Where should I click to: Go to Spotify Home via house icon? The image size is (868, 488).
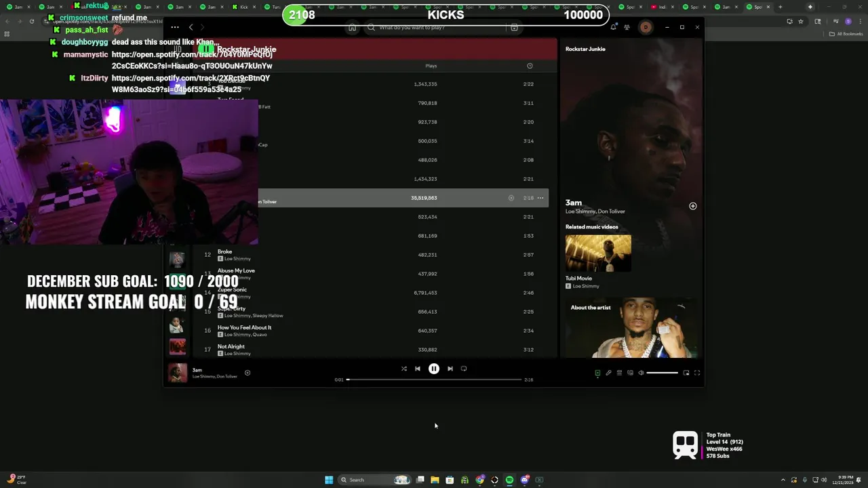[x=352, y=28]
